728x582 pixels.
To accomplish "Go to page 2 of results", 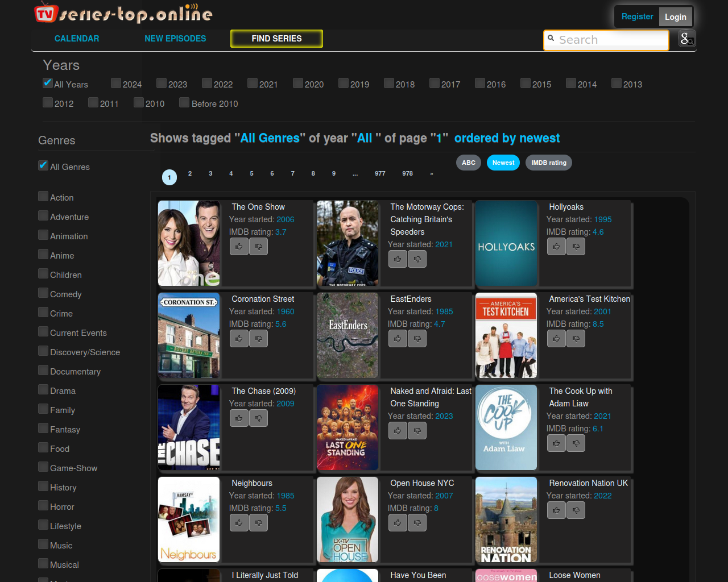I will (x=190, y=174).
